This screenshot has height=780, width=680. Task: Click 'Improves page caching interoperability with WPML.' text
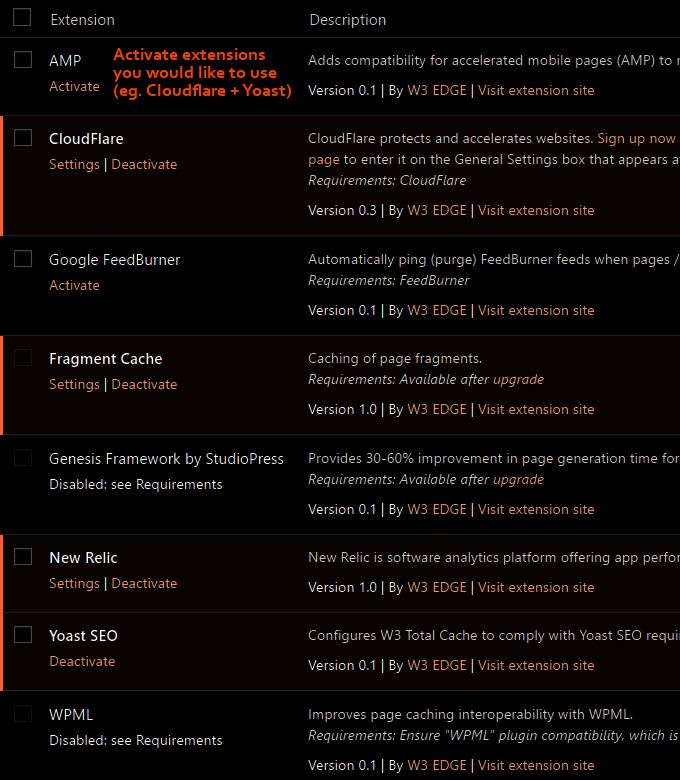pos(471,715)
